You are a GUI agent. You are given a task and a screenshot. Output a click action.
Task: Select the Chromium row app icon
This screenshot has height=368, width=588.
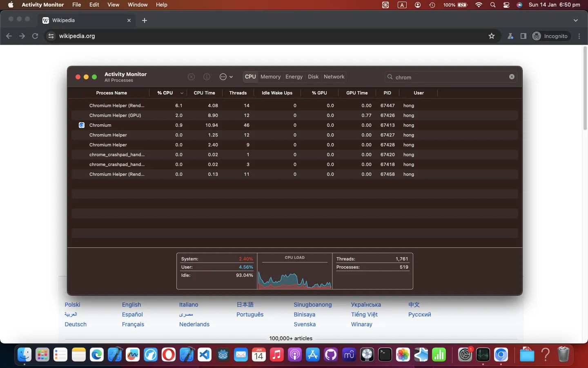pos(82,125)
